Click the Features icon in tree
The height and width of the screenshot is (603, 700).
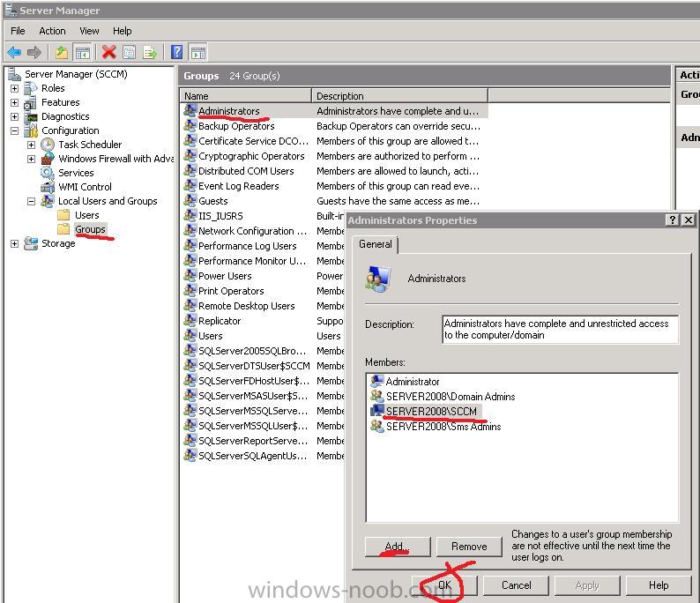click(30, 102)
